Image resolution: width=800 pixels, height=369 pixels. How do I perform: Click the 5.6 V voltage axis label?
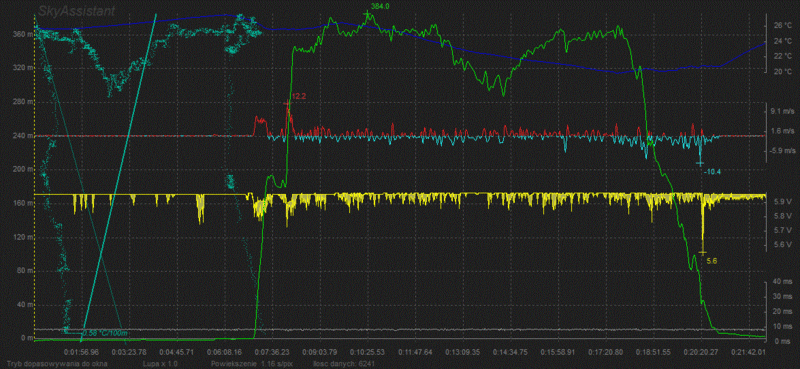pyautogui.click(x=782, y=245)
